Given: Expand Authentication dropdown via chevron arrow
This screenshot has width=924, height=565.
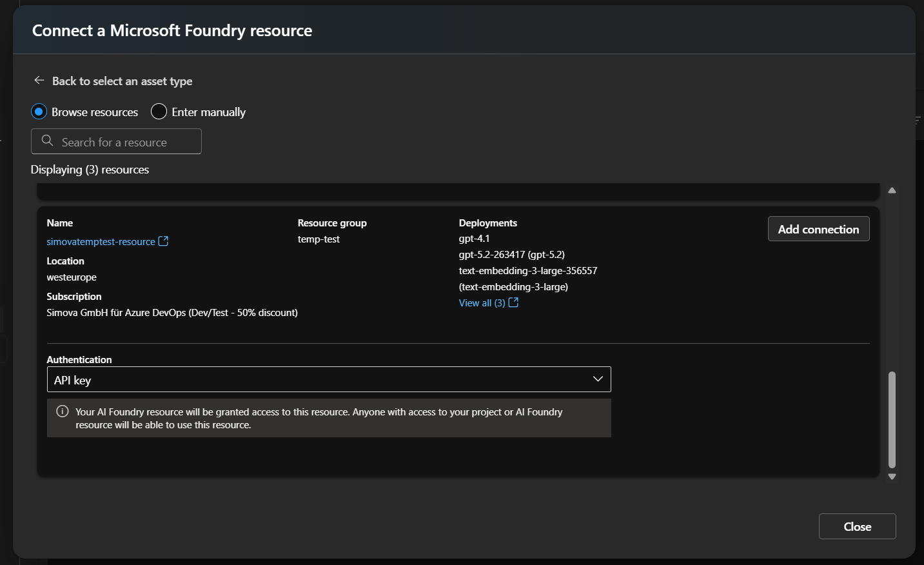Looking at the screenshot, I should click(x=598, y=379).
